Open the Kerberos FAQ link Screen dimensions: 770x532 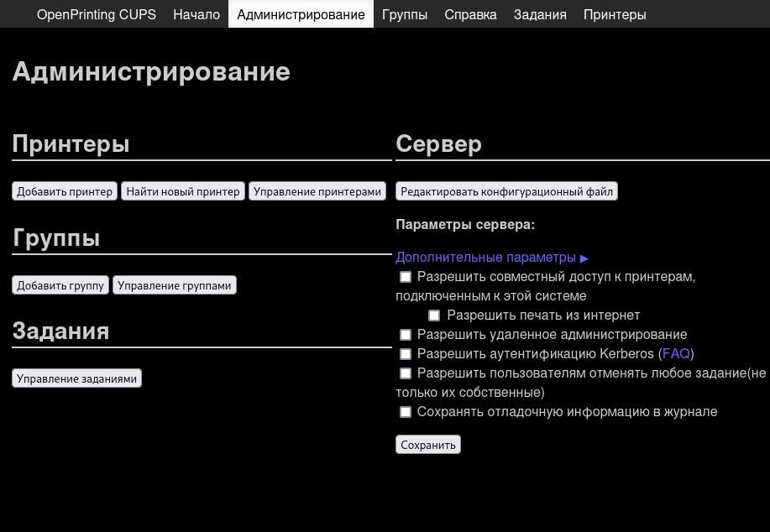(676, 353)
